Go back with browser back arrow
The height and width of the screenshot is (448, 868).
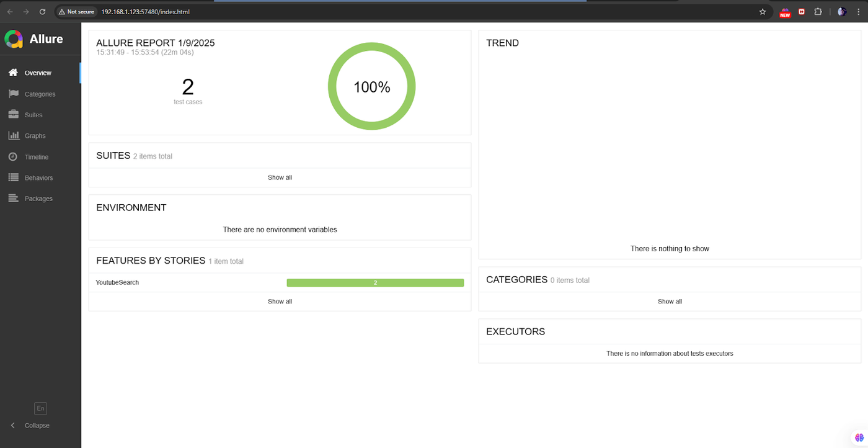click(10, 12)
